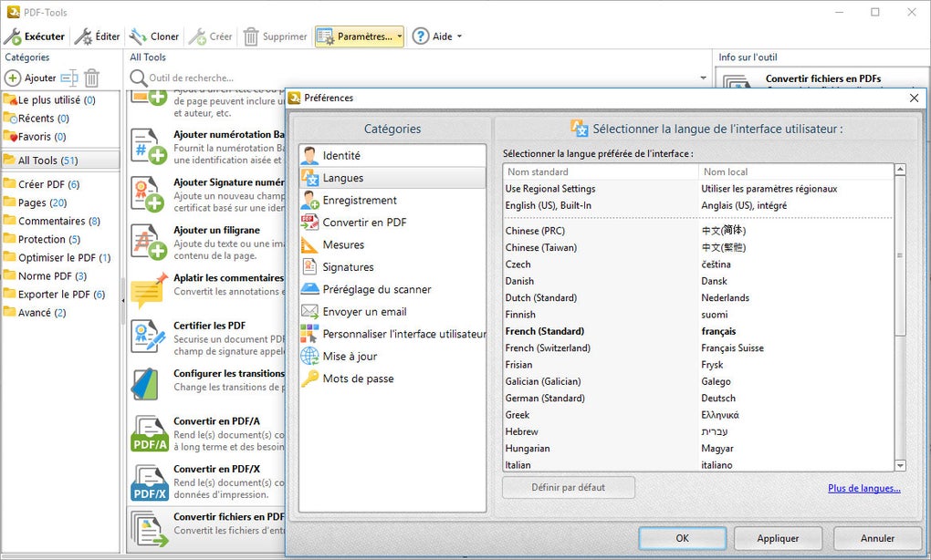The height and width of the screenshot is (560, 931).
Task: Open the Avancé category folder
Action: 60,313
